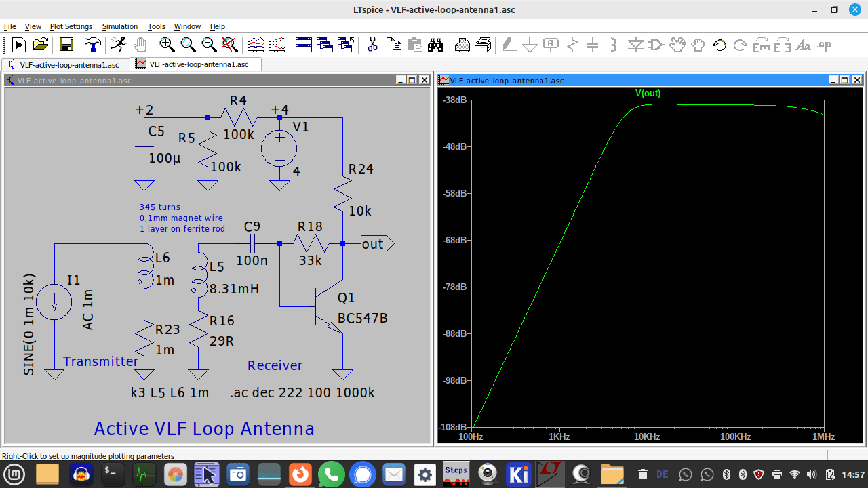Open KiCad from the taskbar

[519, 474]
